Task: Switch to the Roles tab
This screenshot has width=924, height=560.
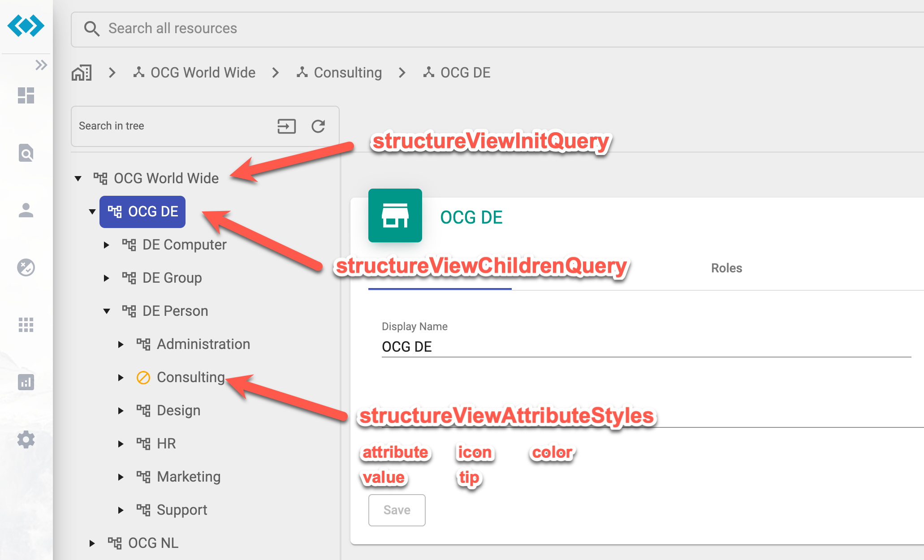Action: point(726,268)
